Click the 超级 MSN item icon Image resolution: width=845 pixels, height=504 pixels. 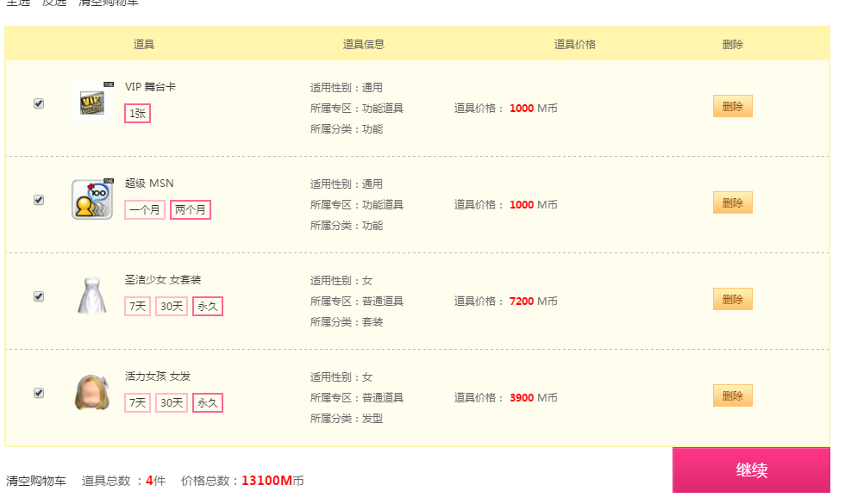(x=93, y=199)
